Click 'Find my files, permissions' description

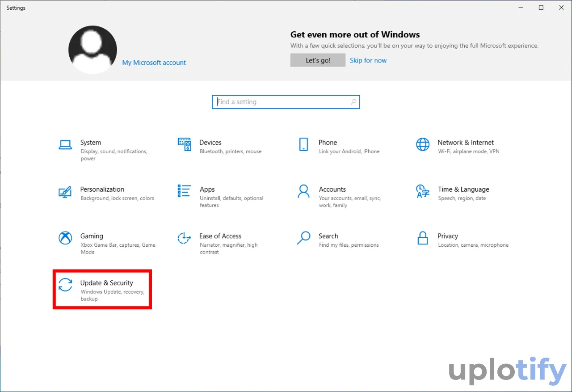349,245
